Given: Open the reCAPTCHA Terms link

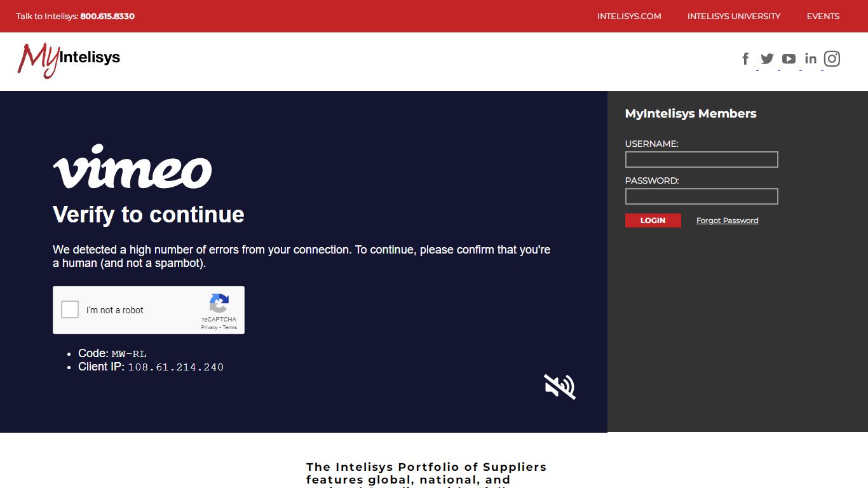Looking at the screenshot, I should click(229, 328).
